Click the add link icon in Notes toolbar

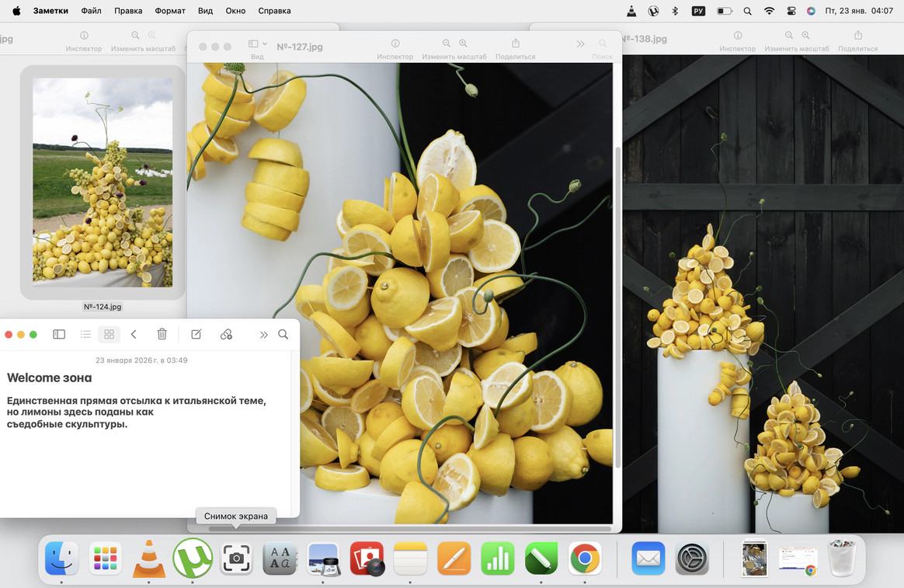coord(226,334)
